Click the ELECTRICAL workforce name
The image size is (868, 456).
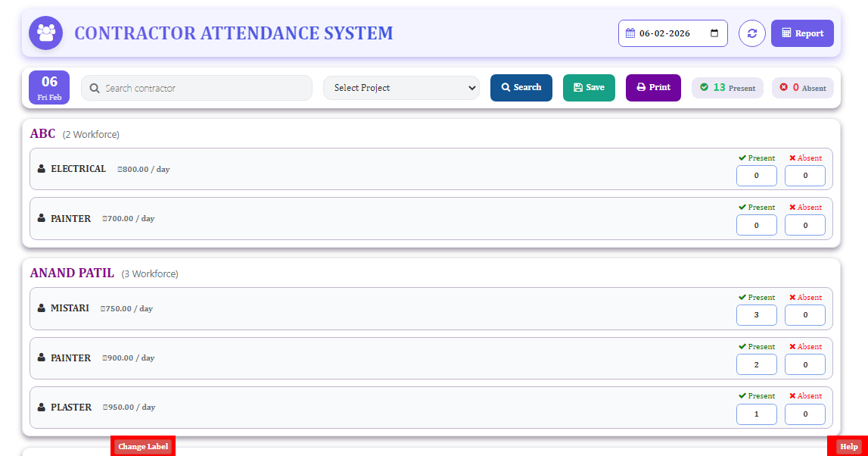click(78, 168)
